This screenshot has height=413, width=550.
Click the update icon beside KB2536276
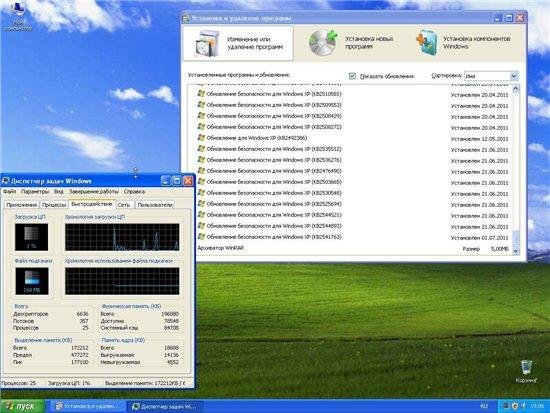(x=201, y=160)
